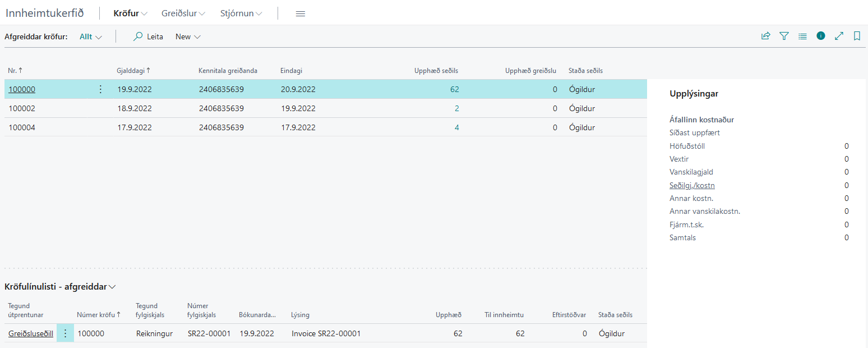
Task: Sort by the Gjalddagi column header
Action: point(133,71)
